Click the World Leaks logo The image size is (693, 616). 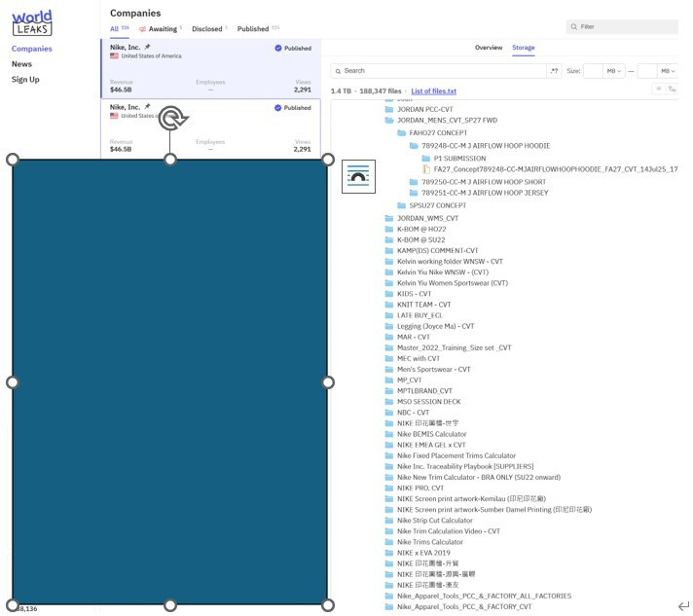(31, 22)
